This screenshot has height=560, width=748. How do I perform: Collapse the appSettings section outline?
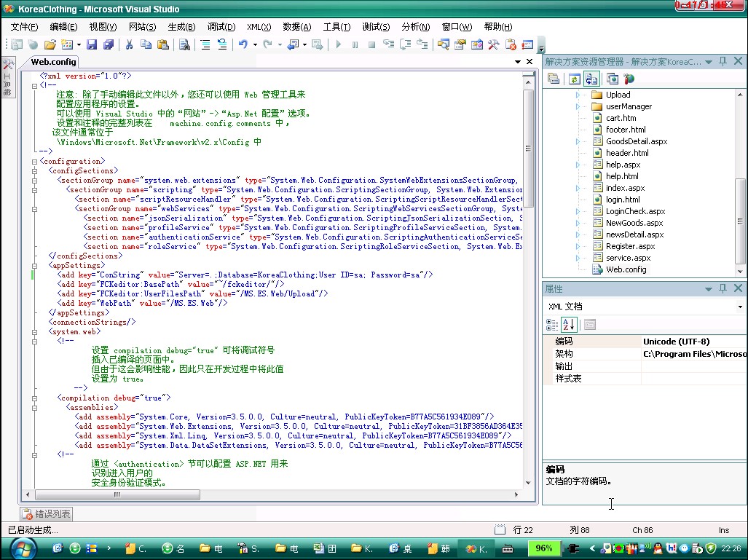pyautogui.click(x=34, y=266)
